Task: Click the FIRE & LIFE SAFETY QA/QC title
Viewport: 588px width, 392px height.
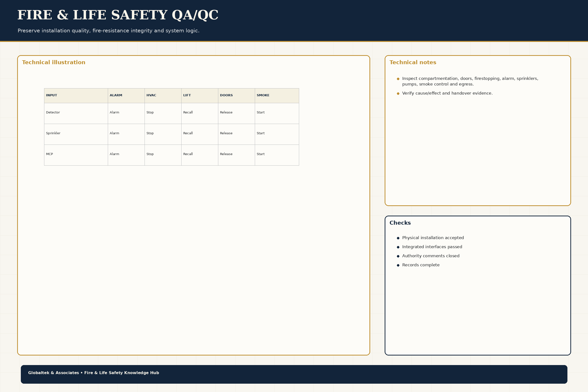Action: pyautogui.click(x=118, y=15)
